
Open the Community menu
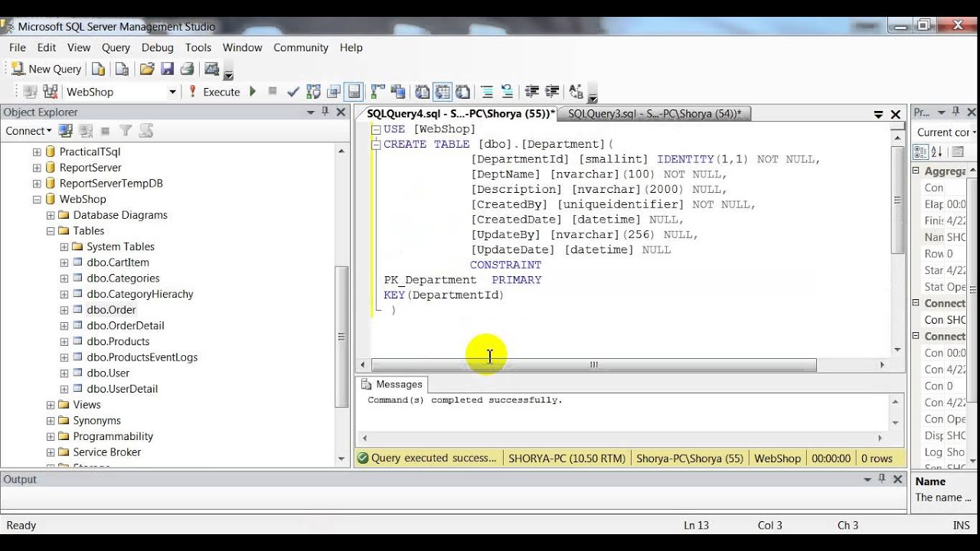pos(301,47)
